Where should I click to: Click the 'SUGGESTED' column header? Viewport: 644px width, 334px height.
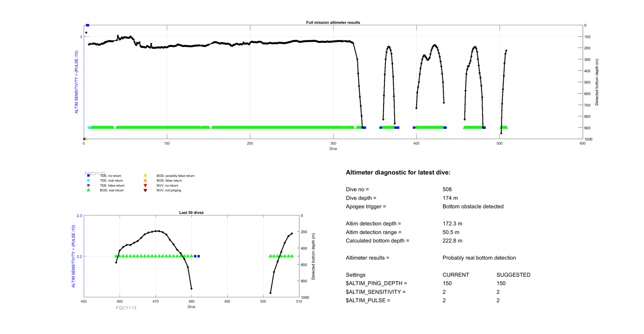[x=514, y=275]
